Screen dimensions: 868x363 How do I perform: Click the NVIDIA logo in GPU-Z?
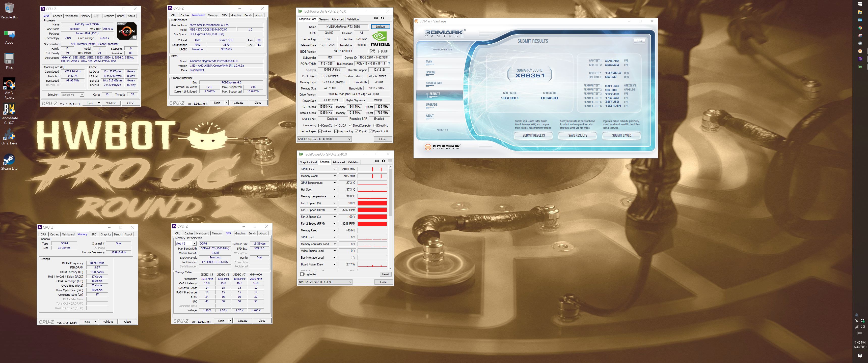pyautogui.click(x=380, y=39)
